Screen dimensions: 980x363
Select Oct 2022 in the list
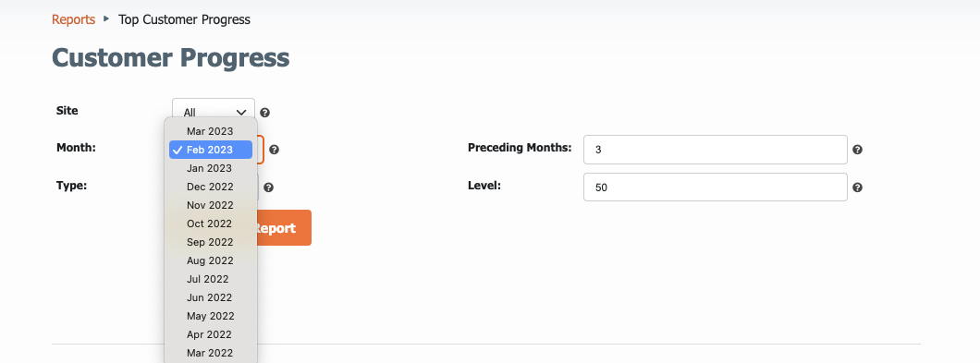coord(211,224)
